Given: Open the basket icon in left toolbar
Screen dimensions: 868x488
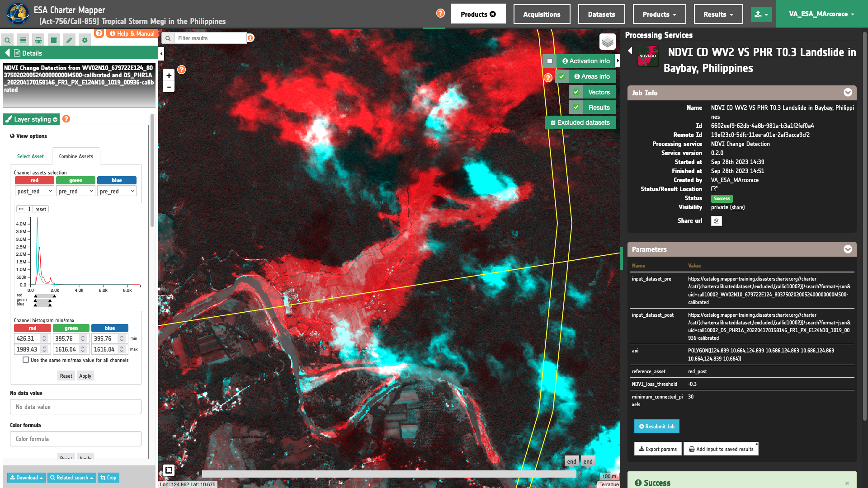Looking at the screenshot, I should [x=38, y=40].
